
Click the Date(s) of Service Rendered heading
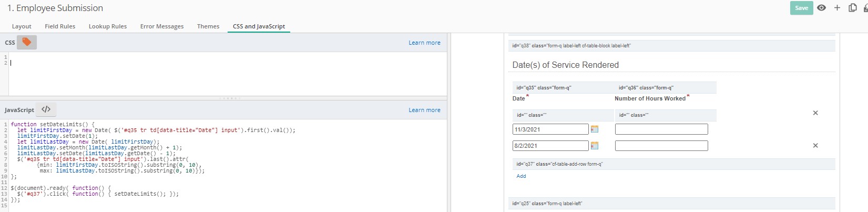click(566, 65)
